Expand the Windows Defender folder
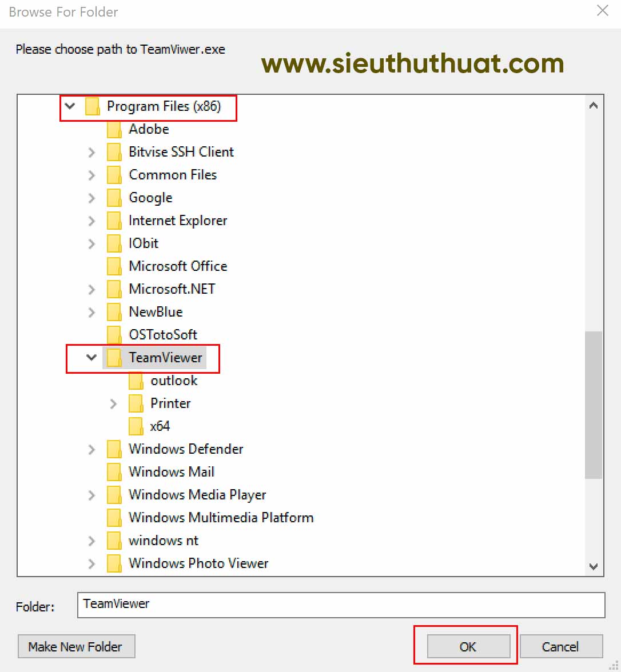The height and width of the screenshot is (672, 621). click(x=91, y=449)
